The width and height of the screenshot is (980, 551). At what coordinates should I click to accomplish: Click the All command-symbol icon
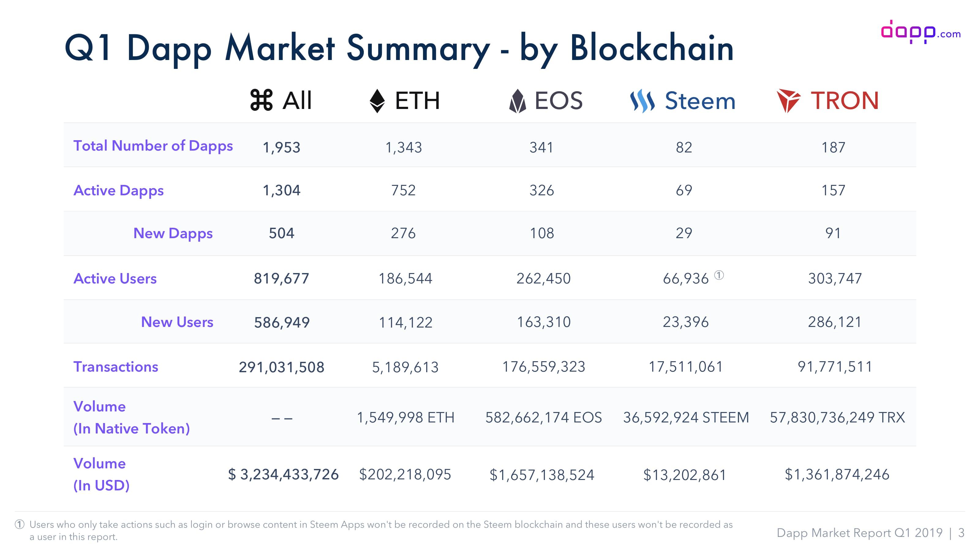[261, 100]
